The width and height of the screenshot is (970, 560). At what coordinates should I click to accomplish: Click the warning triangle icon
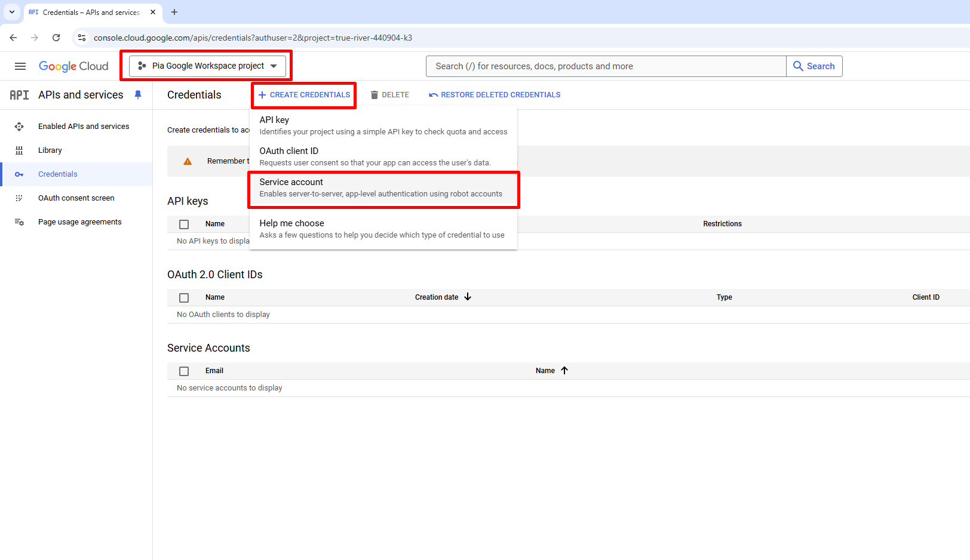click(x=188, y=161)
